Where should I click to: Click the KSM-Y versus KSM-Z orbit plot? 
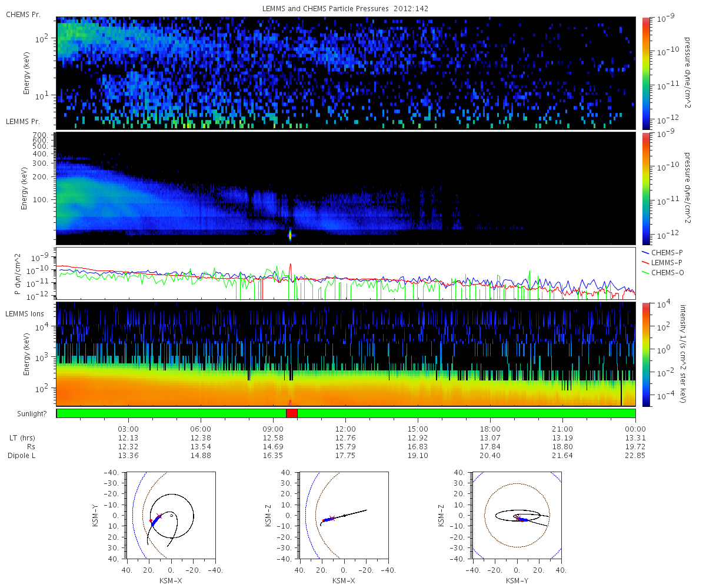[517, 515]
